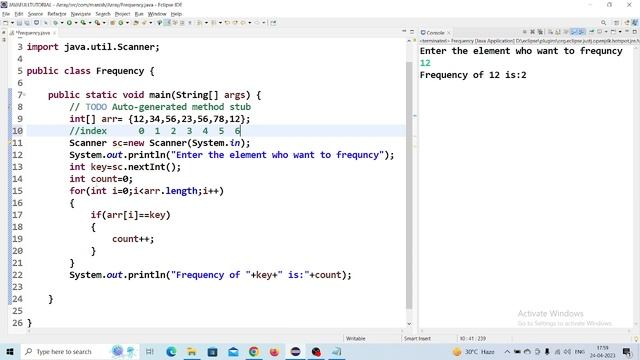Click the Search flashlight icon in toolbar
The height and width of the screenshot is (360, 640).
pyautogui.click(x=144, y=23)
